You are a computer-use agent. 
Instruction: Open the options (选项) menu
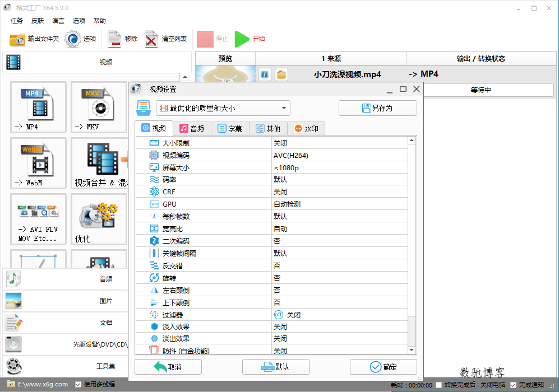(79, 21)
